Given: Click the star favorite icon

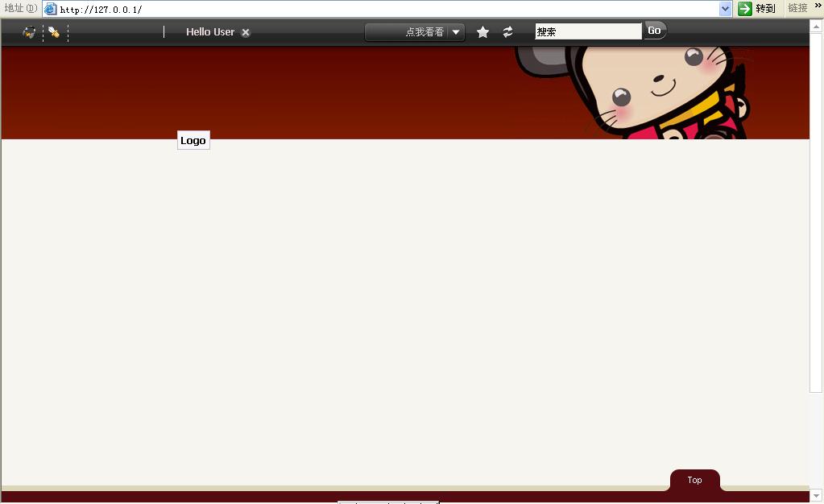Looking at the screenshot, I should 482,32.
